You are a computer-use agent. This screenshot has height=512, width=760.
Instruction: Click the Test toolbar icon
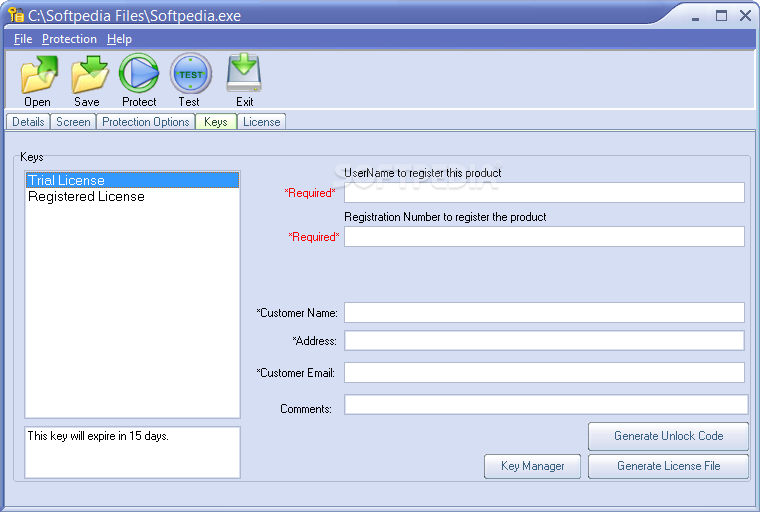[x=190, y=74]
